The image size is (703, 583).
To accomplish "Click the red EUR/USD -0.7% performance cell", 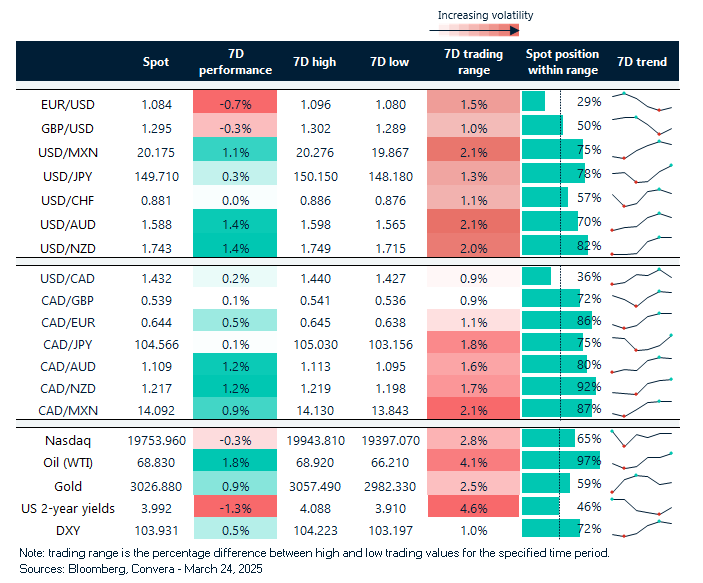I will (x=236, y=102).
